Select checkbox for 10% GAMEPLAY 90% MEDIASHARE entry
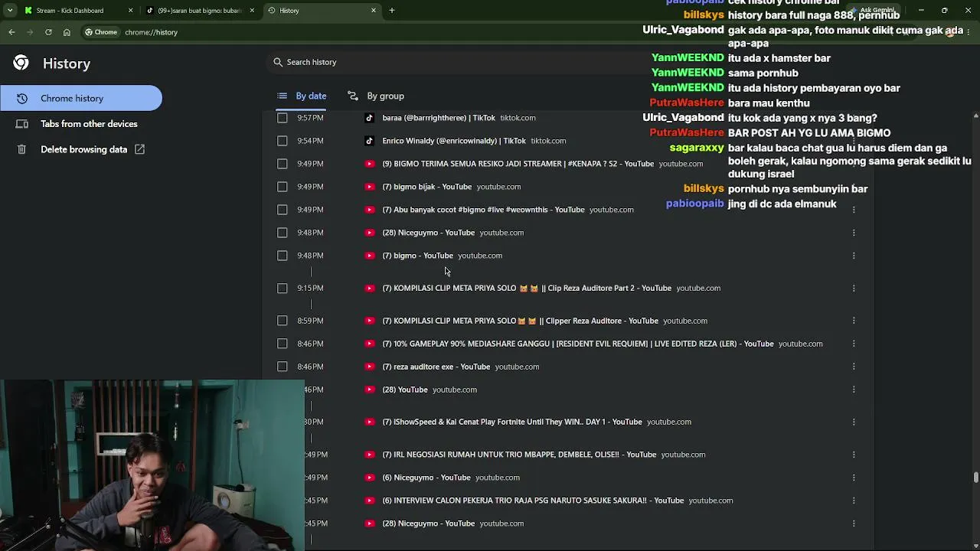This screenshot has width=980, height=551. (x=283, y=344)
